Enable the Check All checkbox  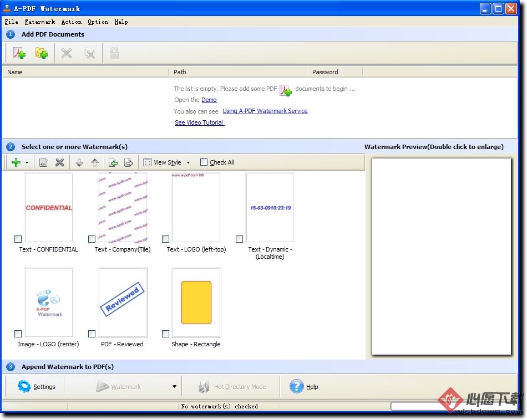pos(204,162)
